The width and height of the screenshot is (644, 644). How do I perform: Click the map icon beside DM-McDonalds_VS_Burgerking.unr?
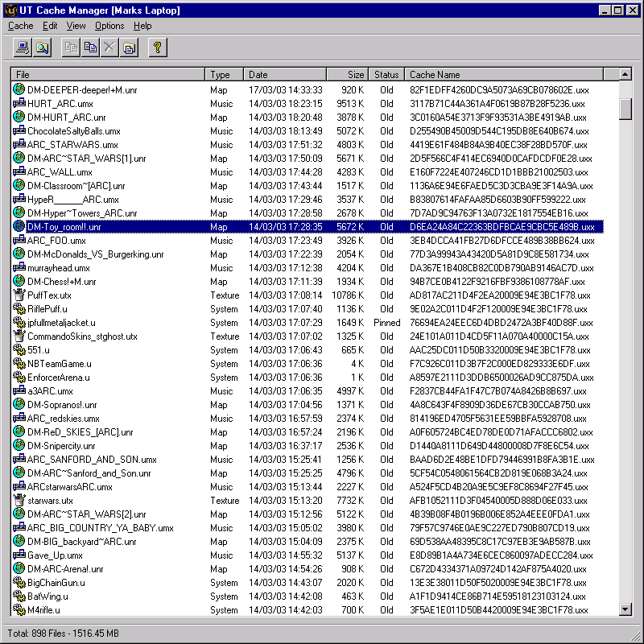(x=20, y=254)
